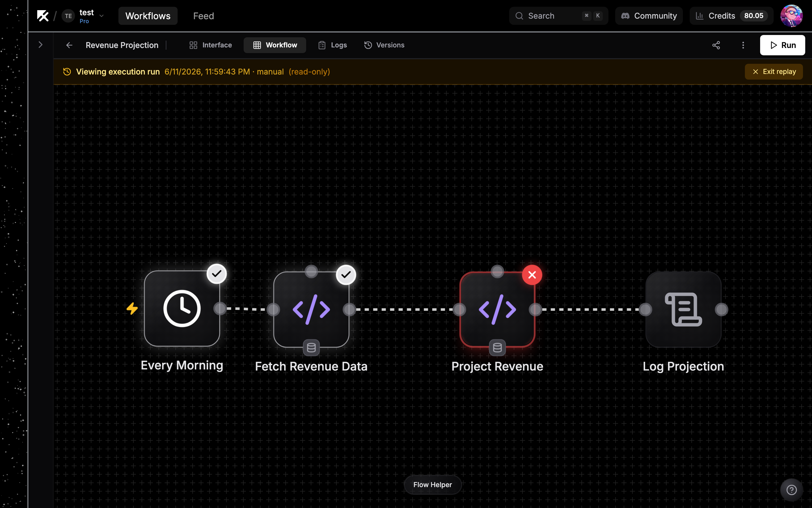Click the share icon
812x508 pixels.
(x=716, y=45)
